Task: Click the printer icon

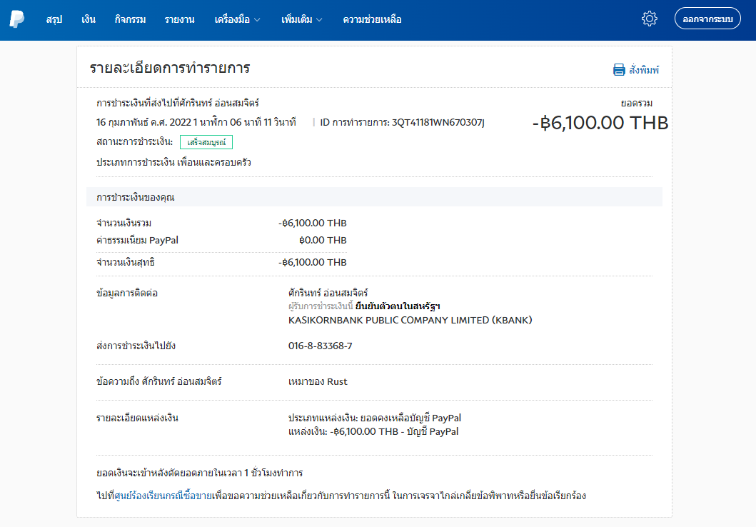Action: (619, 70)
